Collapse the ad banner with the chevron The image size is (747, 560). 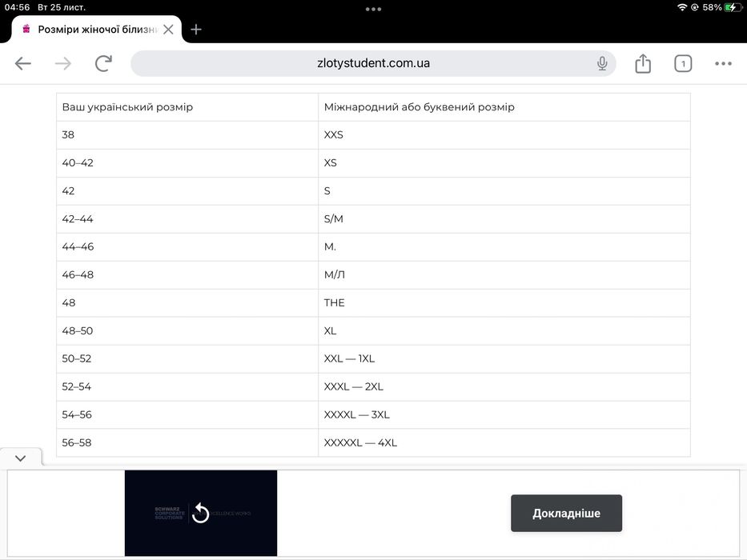click(21, 458)
